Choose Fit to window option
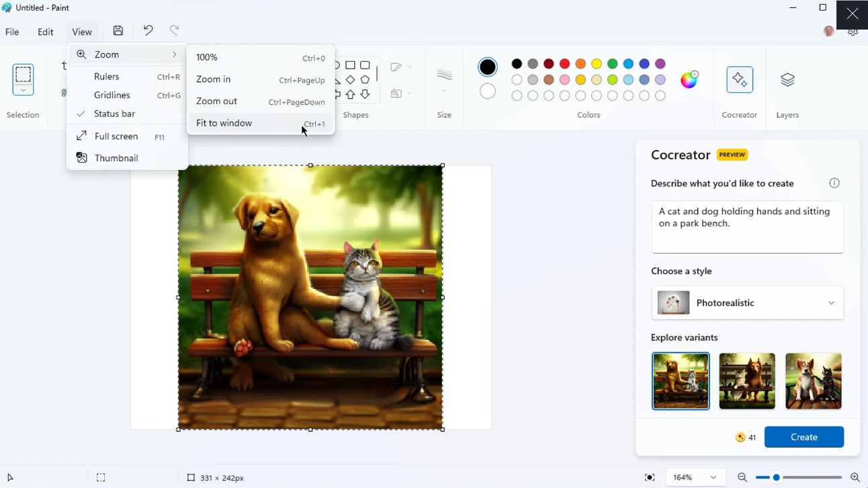 click(x=261, y=123)
